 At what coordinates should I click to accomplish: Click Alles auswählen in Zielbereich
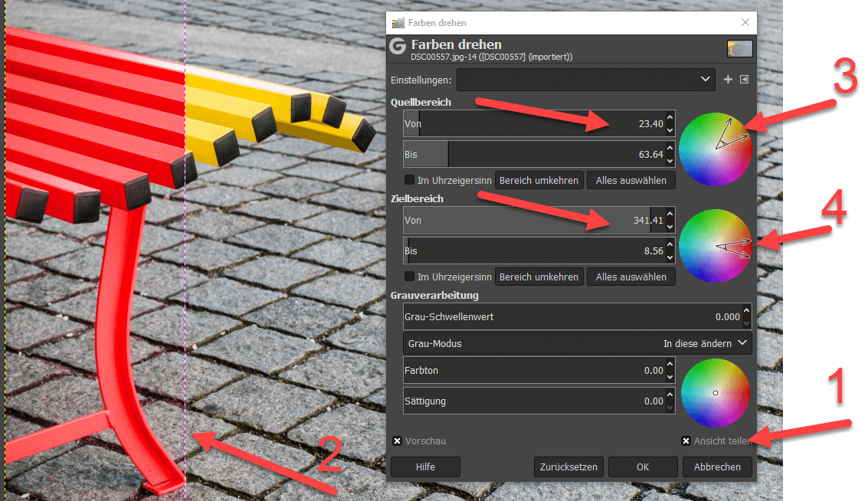[631, 277]
